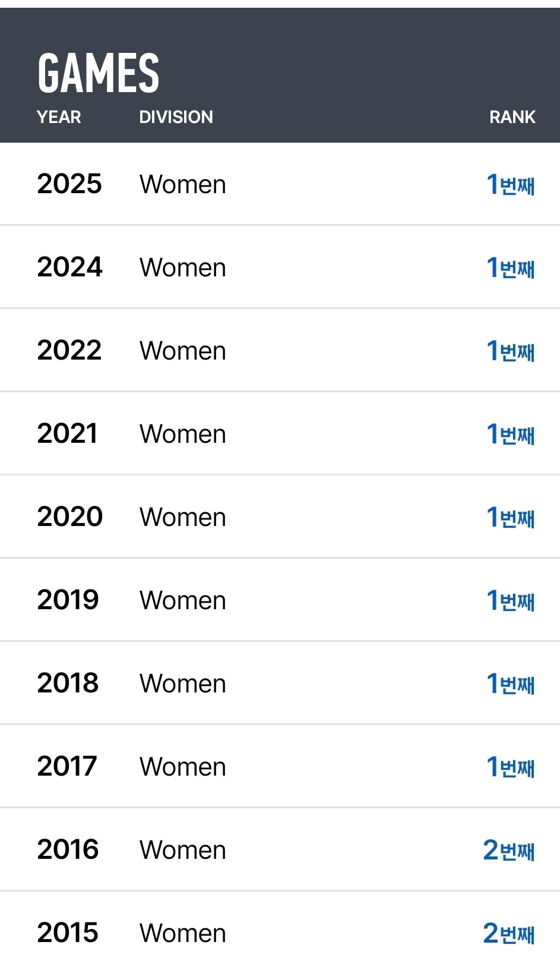Open the 2020 first place rank link
The height and width of the screenshot is (967, 560).
tap(511, 517)
